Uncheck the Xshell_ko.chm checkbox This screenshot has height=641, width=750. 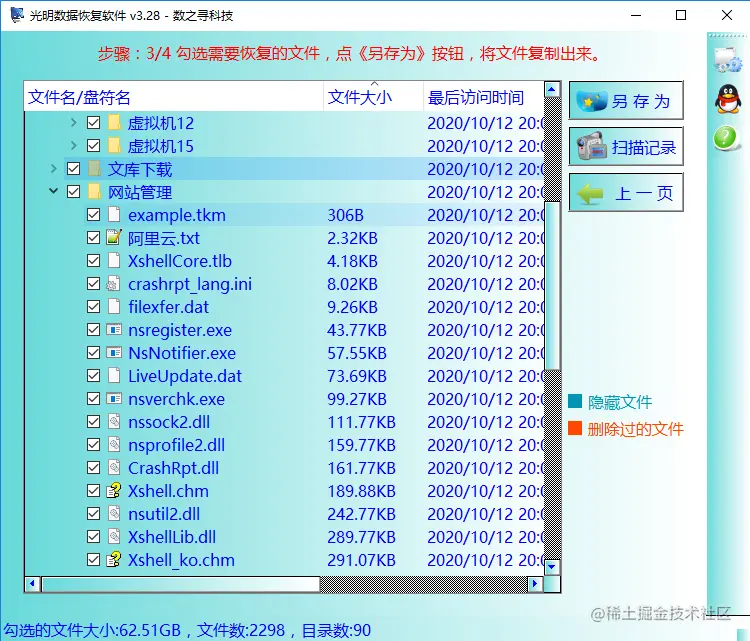click(94, 559)
